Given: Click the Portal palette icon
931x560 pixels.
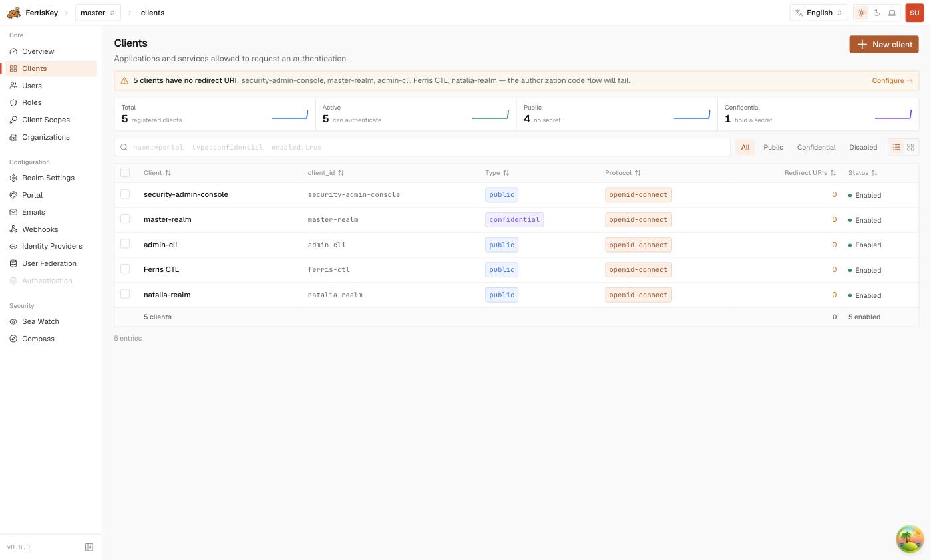Looking at the screenshot, I should [13, 195].
